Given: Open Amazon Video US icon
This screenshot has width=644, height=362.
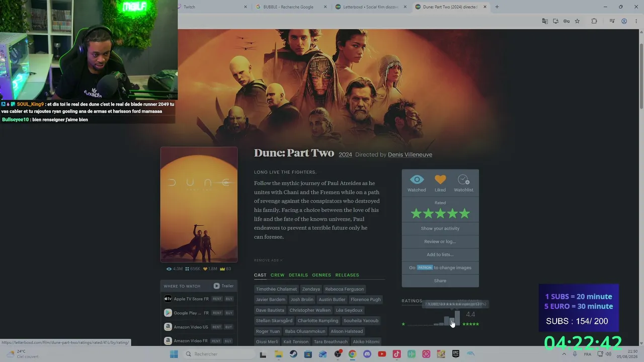Looking at the screenshot, I should pos(168,327).
